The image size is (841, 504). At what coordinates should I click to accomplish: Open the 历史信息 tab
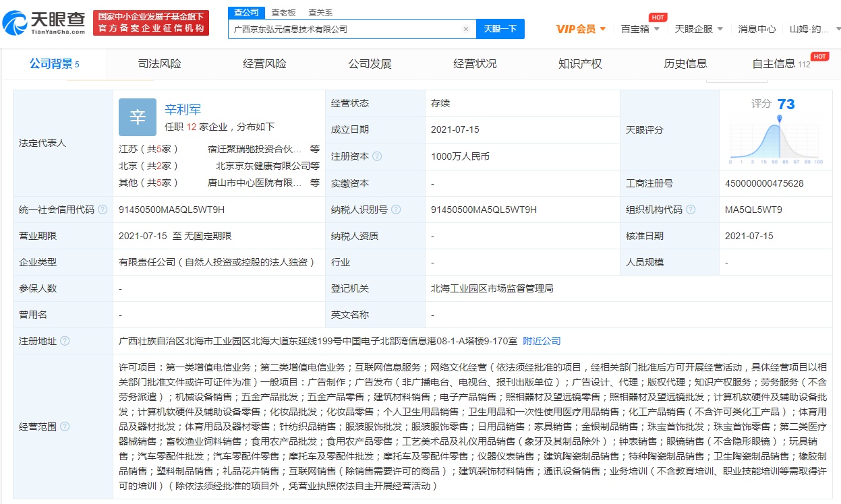click(685, 64)
